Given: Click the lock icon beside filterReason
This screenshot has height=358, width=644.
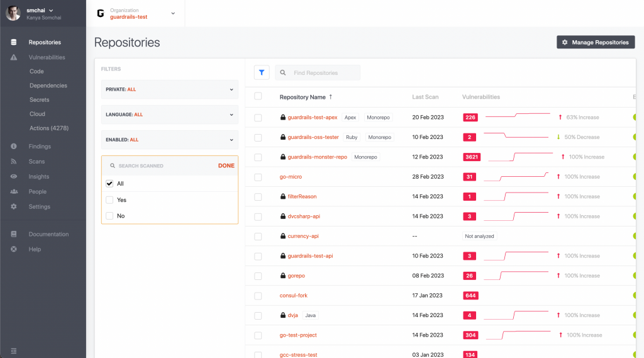Looking at the screenshot, I should tap(282, 196).
